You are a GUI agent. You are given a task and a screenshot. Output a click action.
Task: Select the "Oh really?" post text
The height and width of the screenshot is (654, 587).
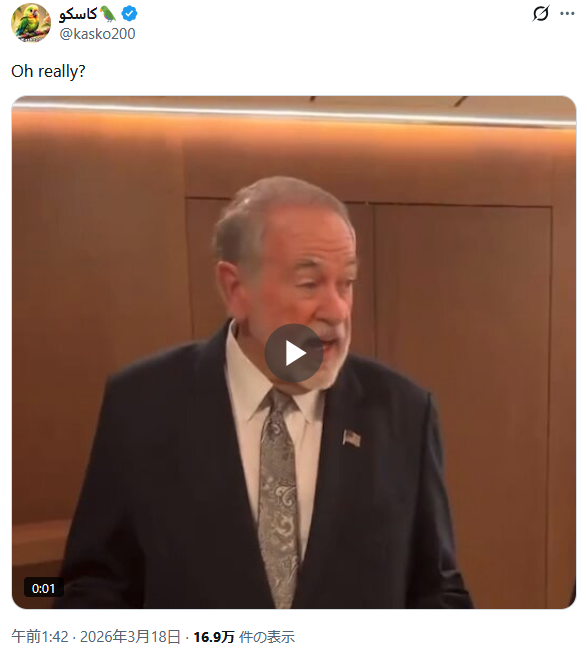click(48, 71)
